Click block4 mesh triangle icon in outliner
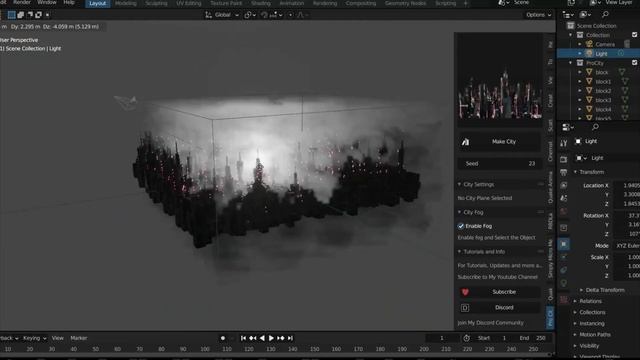Viewport: 640px width, 360px height. tap(625, 109)
